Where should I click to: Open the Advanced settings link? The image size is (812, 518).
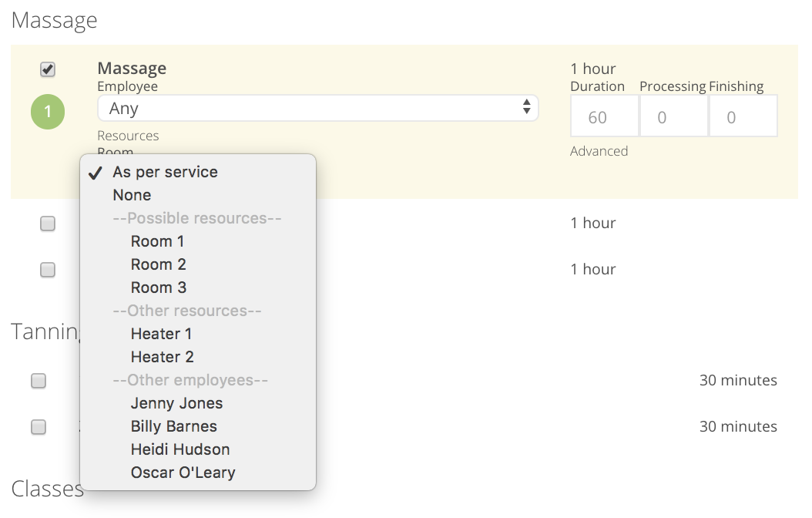(599, 151)
